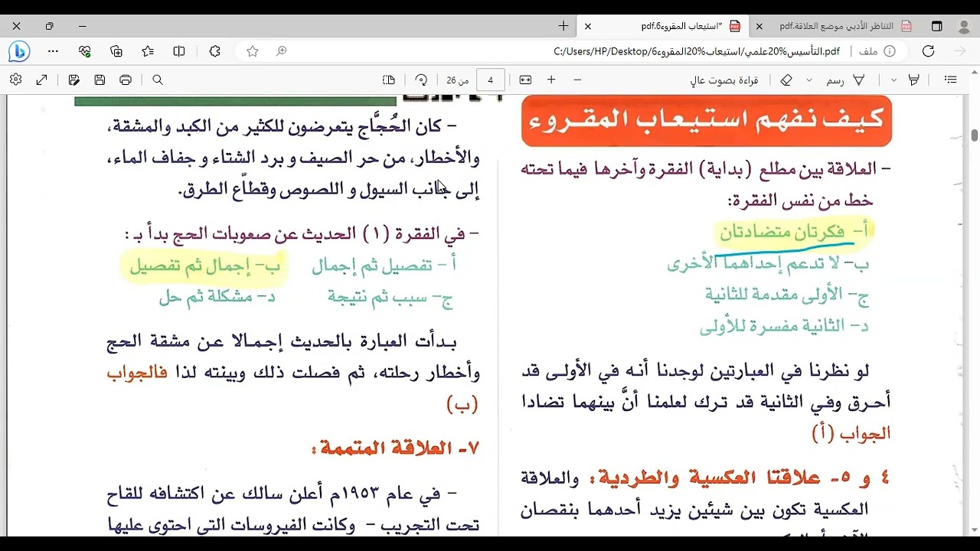Start Read aloud (قراءة بصوت عالٍ)
The height and width of the screenshot is (551, 980).
coord(724,80)
